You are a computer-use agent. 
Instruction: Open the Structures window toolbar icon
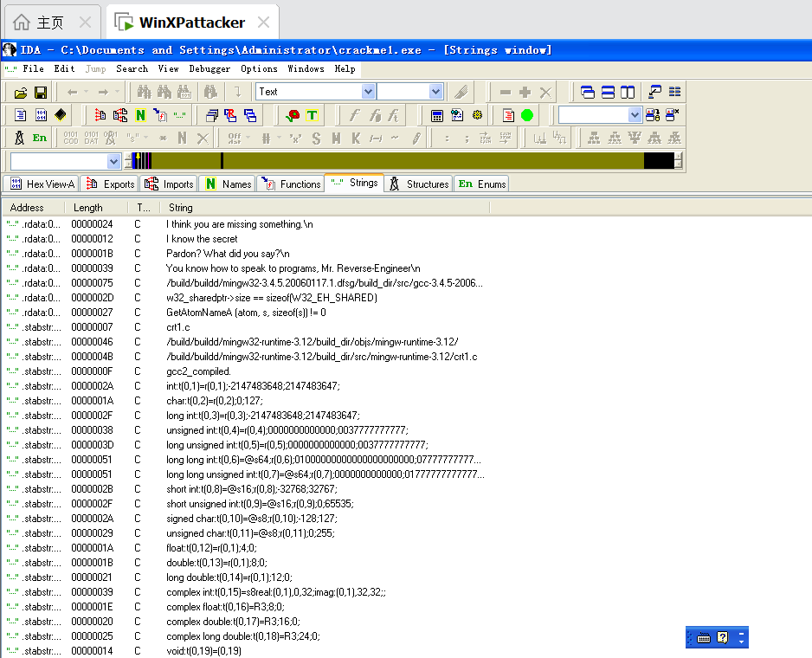click(20, 138)
